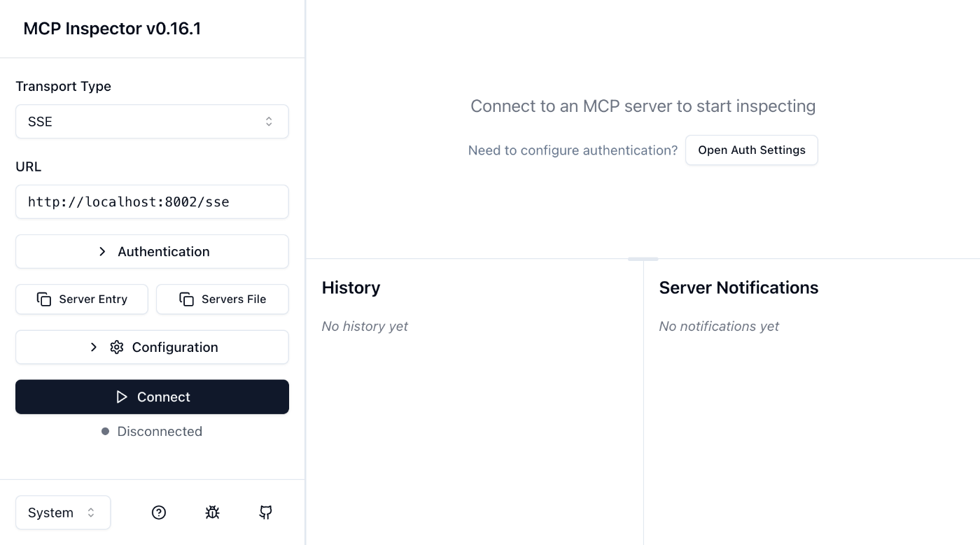This screenshot has width=980, height=545.
Task: Click the Connect button label
Action: (164, 397)
